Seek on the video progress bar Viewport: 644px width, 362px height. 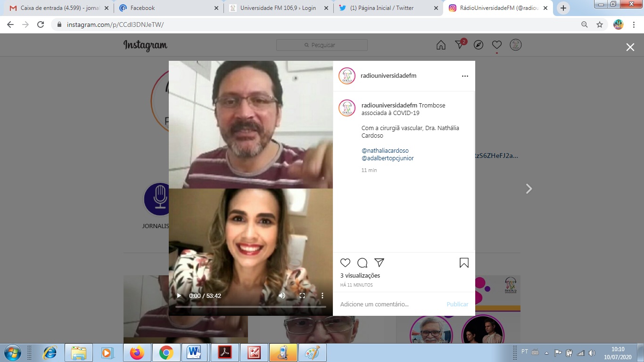tap(251, 307)
